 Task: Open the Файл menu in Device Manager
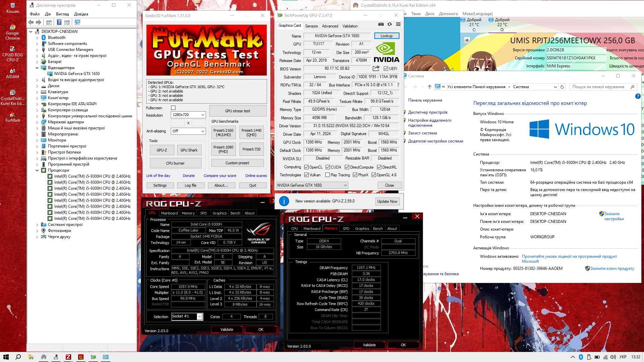(35, 14)
